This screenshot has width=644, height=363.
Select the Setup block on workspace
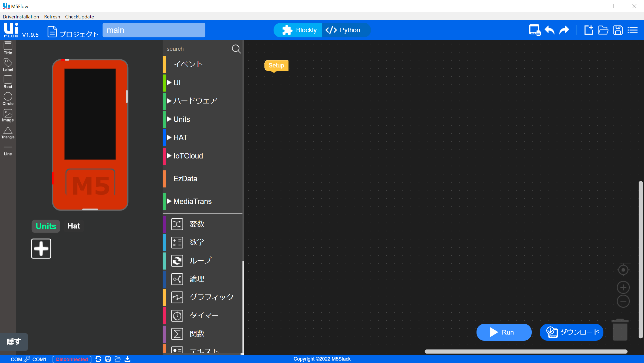(x=276, y=66)
